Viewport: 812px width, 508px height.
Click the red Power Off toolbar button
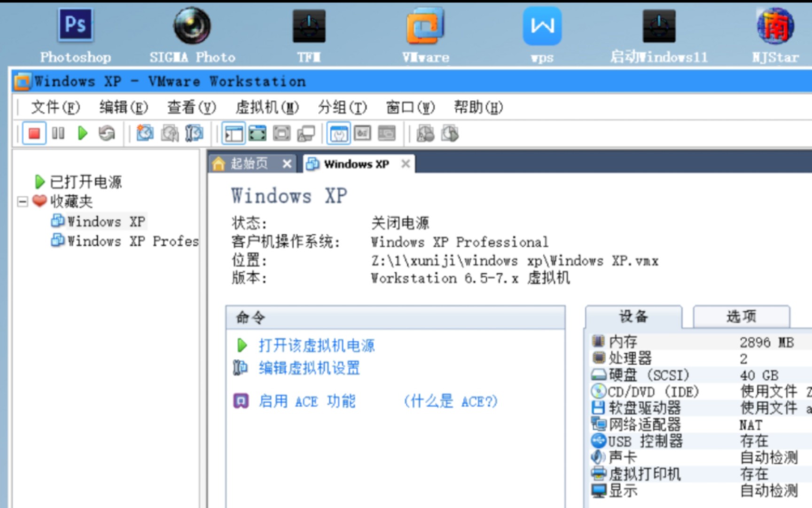tap(34, 134)
